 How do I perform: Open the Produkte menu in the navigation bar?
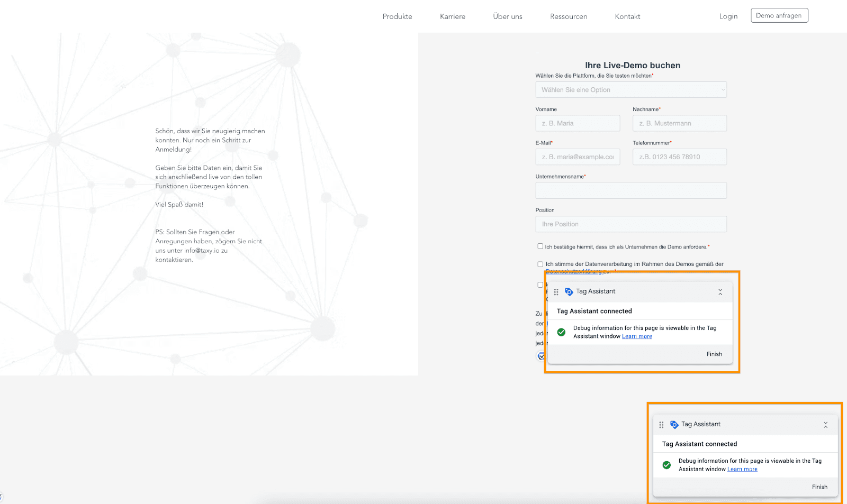pyautogui.click(x=397, y=16)
